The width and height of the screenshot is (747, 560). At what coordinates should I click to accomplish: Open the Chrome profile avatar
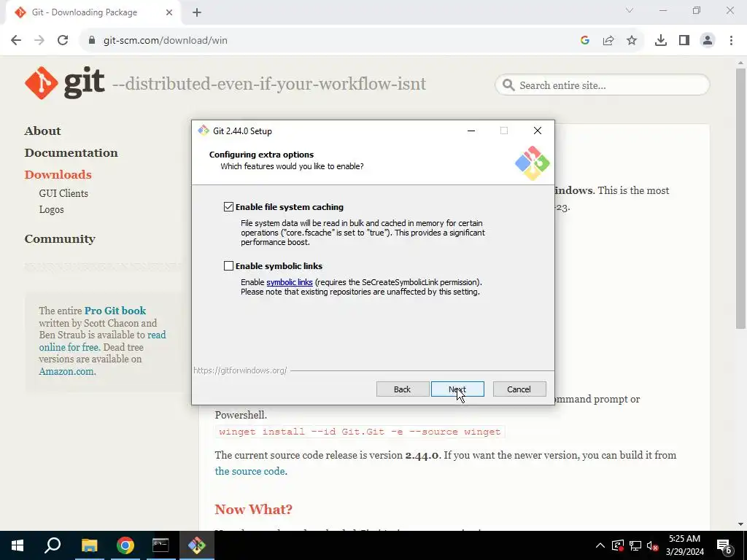coord(708,41)
